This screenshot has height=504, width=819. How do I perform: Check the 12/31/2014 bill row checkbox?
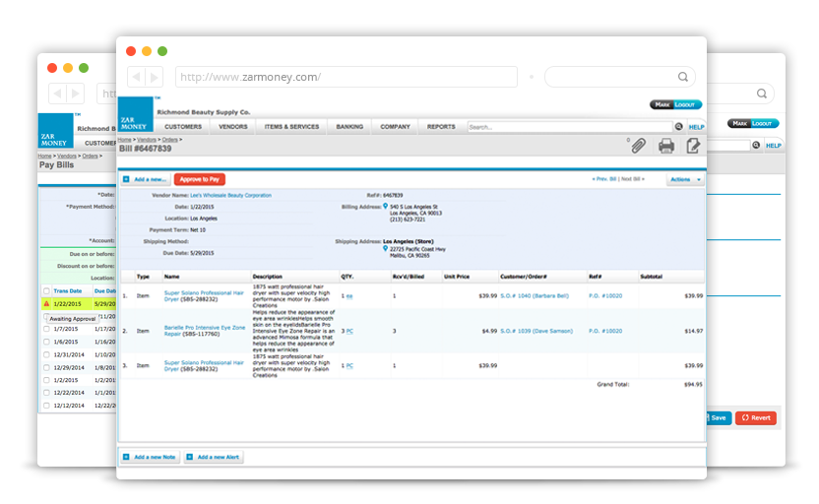[46, 354]
